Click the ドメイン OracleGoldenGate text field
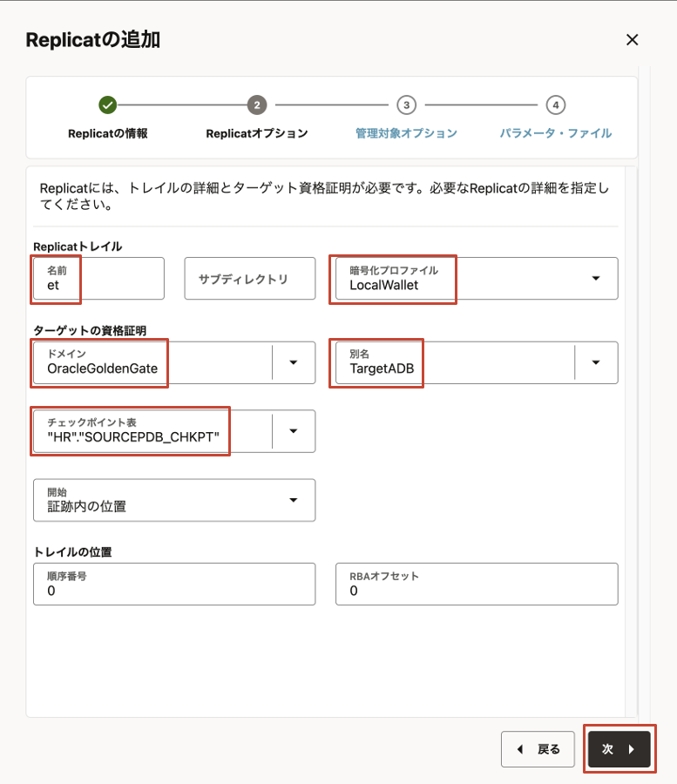 click(x=152, y=362)
